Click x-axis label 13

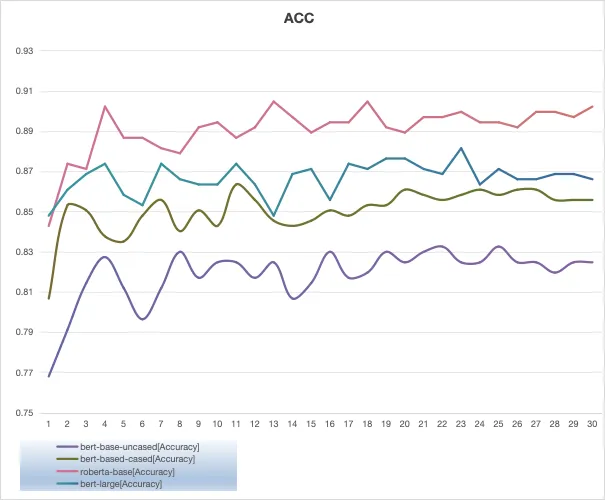pos(274,424)
